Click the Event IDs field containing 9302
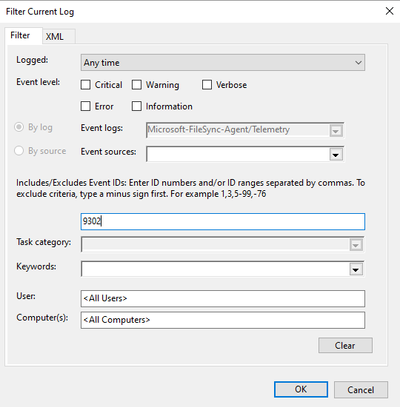 point(223,221)
